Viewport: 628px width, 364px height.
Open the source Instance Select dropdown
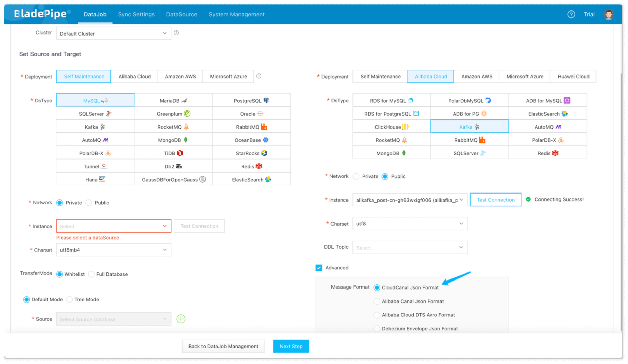coord(114,226)
